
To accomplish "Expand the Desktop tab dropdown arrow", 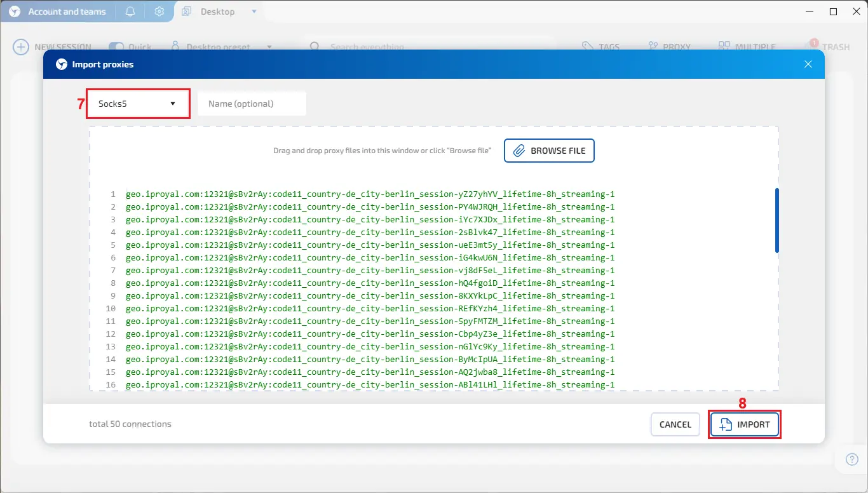I will [254, 11].
